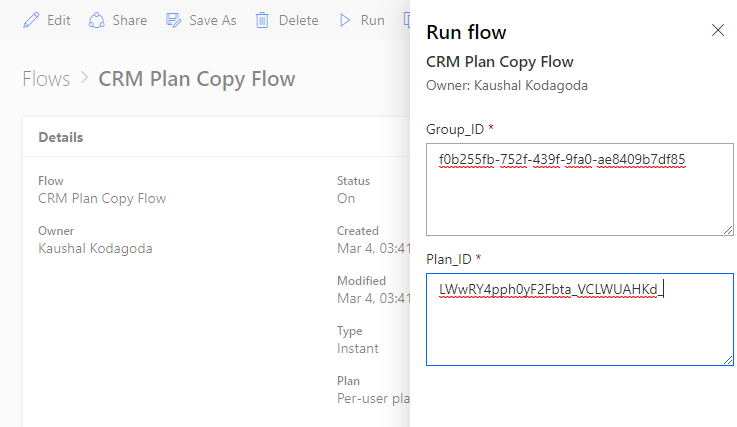Click the owner line in Run flow panel
The image size is (737, 427).
[x=507, y=85]
